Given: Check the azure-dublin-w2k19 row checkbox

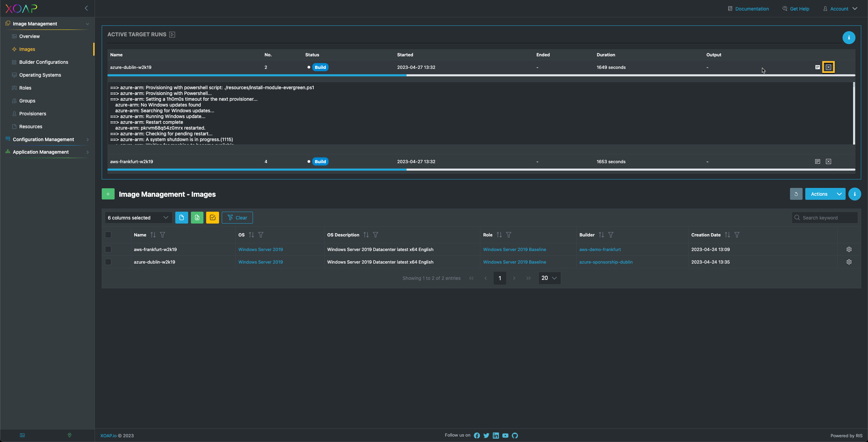Looking at the screenshot, I should [x=108, y=262].
